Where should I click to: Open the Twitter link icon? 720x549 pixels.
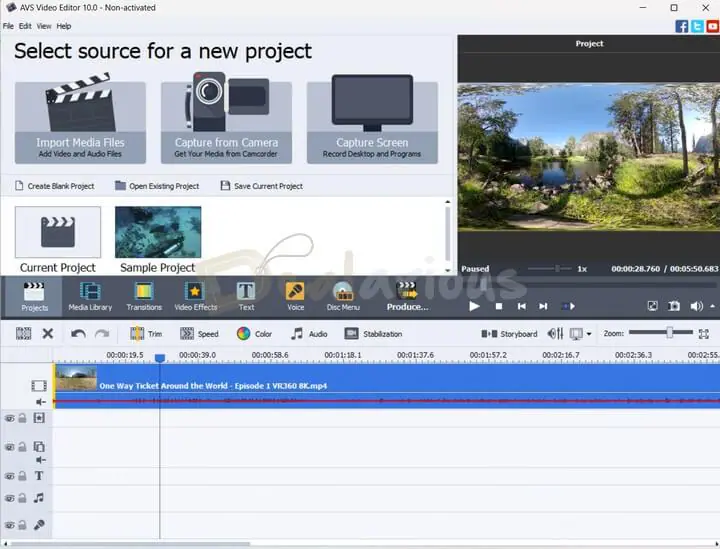pos(697,26)
